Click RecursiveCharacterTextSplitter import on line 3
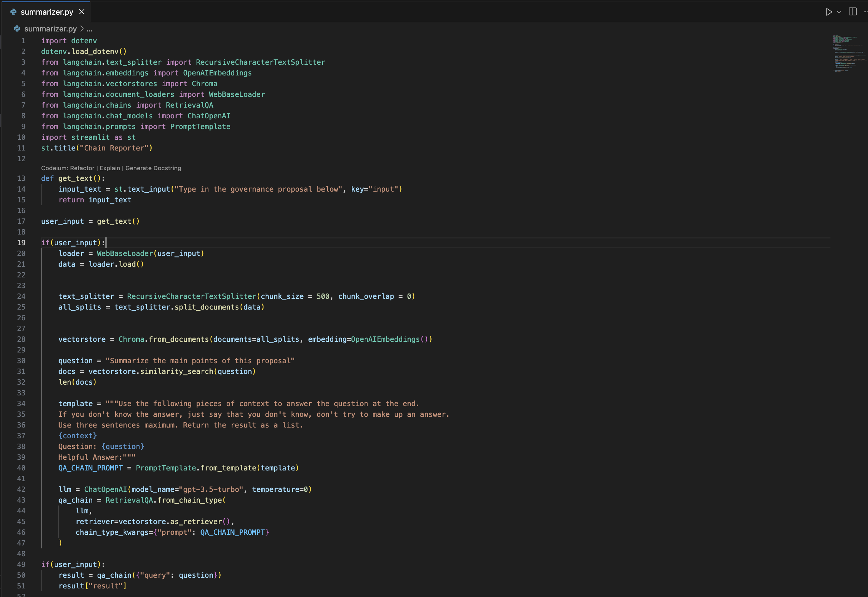 click(x=260, y=62)
